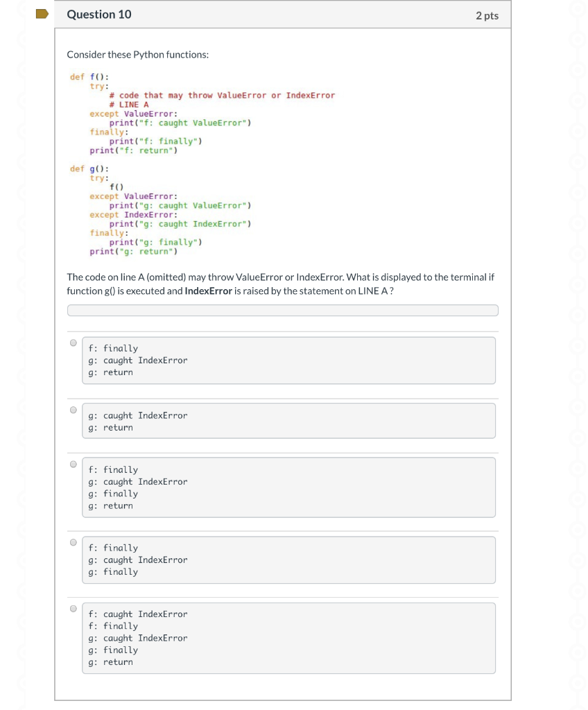This screenshot has height=710, width=588.
Task: Select the radio button for the third answer option
Action: point(73,462)
